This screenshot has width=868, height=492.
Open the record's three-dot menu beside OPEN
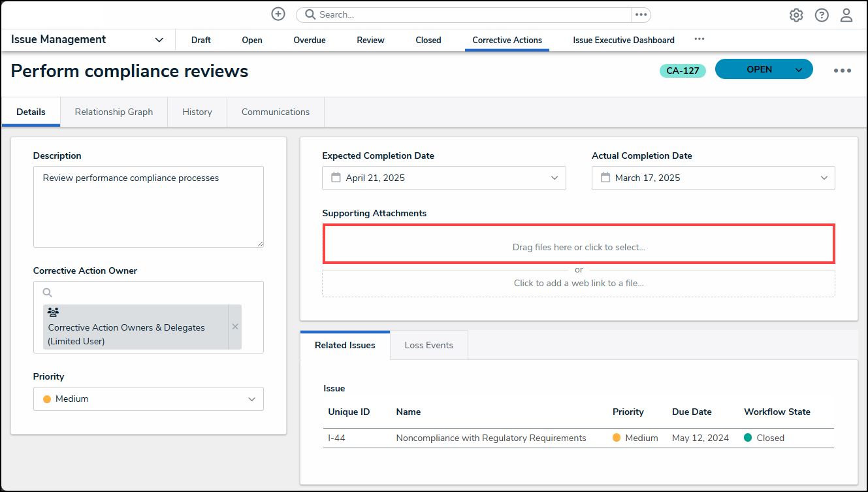[842, 71]
